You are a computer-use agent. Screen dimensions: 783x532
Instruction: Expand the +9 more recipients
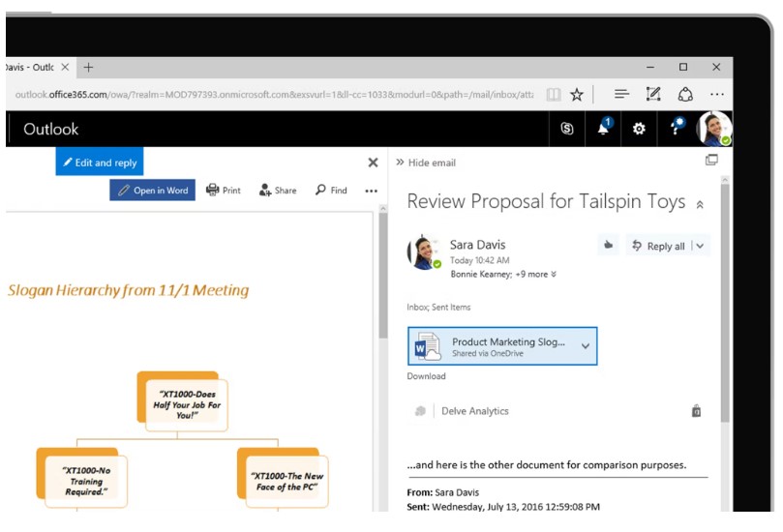(x=536, y=274)
